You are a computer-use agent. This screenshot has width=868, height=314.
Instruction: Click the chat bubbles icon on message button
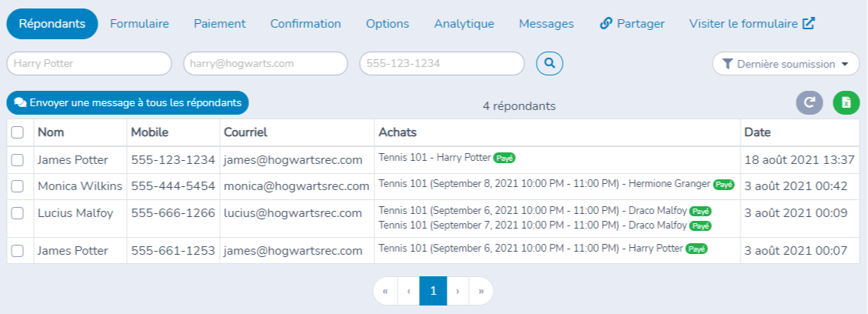pyautogui.click(x=21, y=103)
